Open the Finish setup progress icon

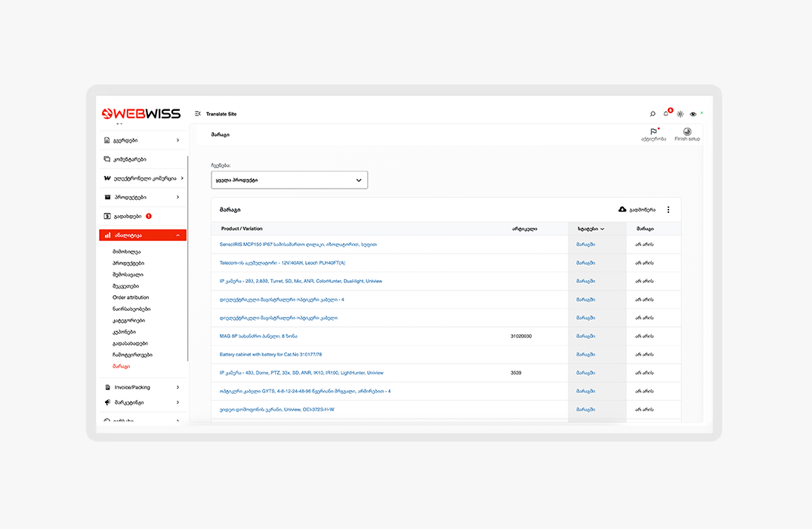click(687, 132)
